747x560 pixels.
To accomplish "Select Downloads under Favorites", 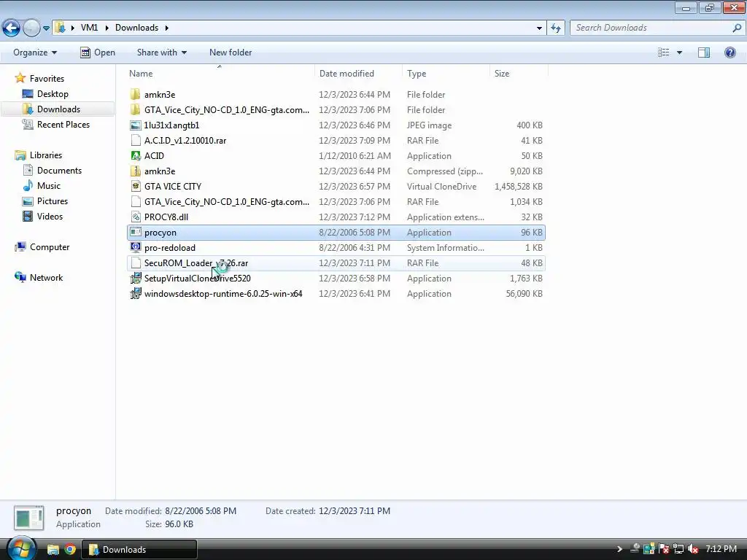I will pyautogui.click(x=58, y=109).
